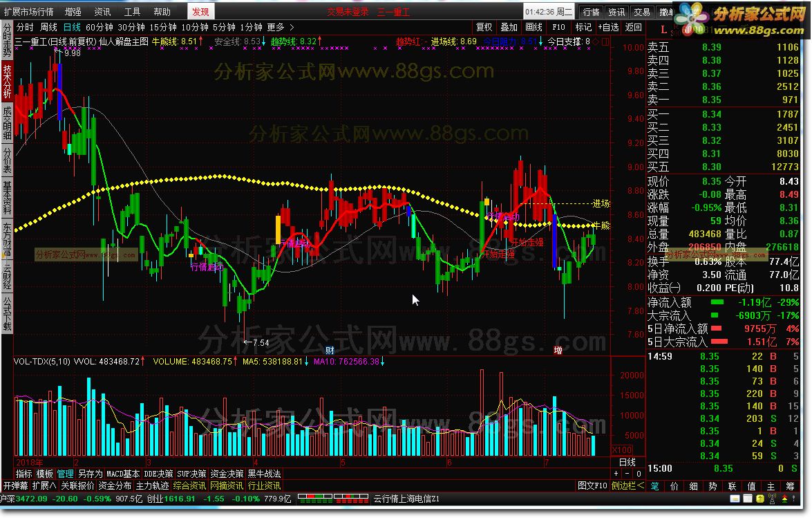This screenshot has width=812, height=518.
Task: Click the small diamond icon beside 今日支撑
Action: pyautogui.click(x=596, y=42)
